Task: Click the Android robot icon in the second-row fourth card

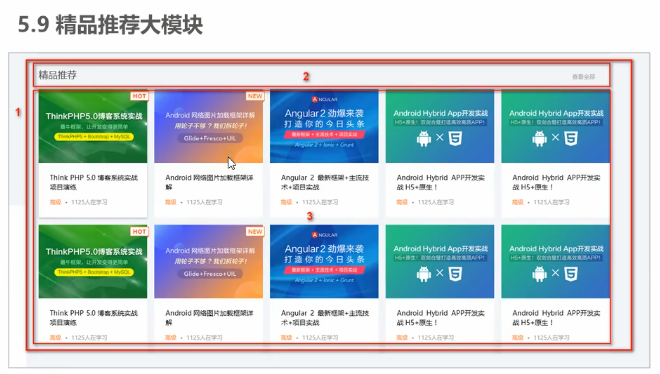Action: tap(424, 273)
